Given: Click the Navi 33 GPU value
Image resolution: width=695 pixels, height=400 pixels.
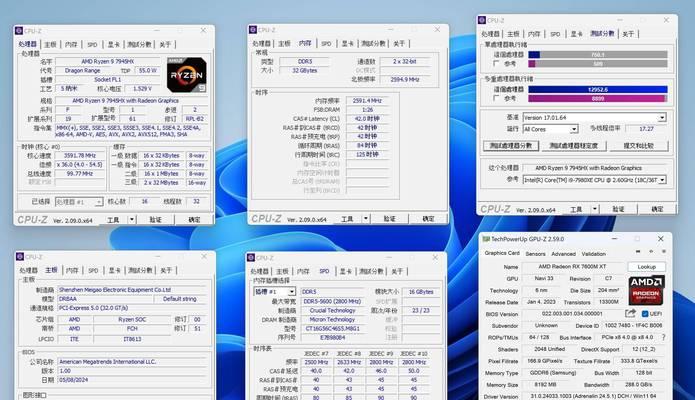Looking at the screenshot, I should (x=543, y=278).
